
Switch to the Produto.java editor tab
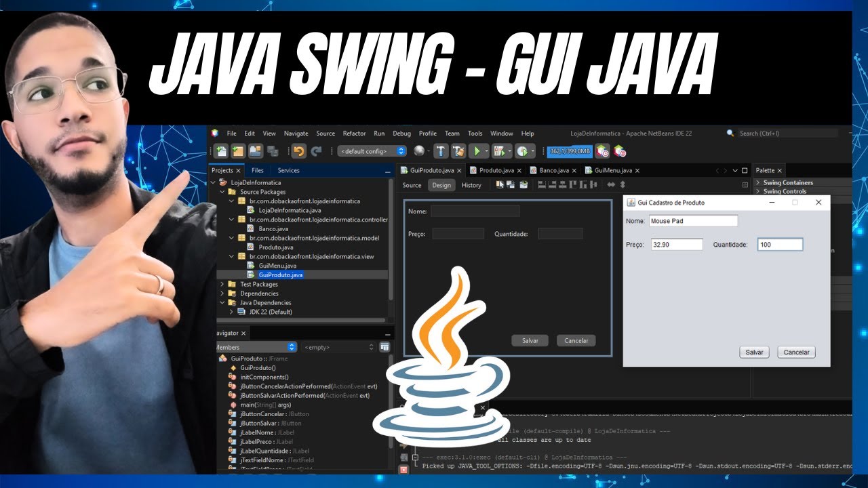(x=496, y=170)
